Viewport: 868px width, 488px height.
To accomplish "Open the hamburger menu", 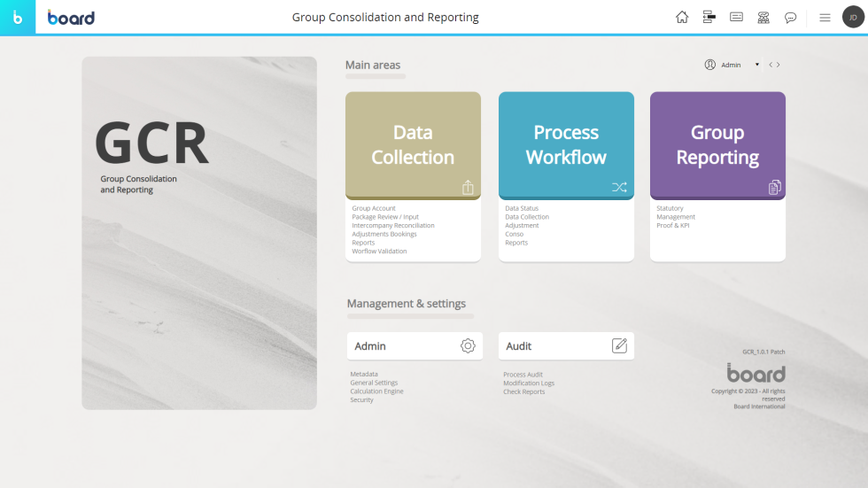I will click(825, 17).
